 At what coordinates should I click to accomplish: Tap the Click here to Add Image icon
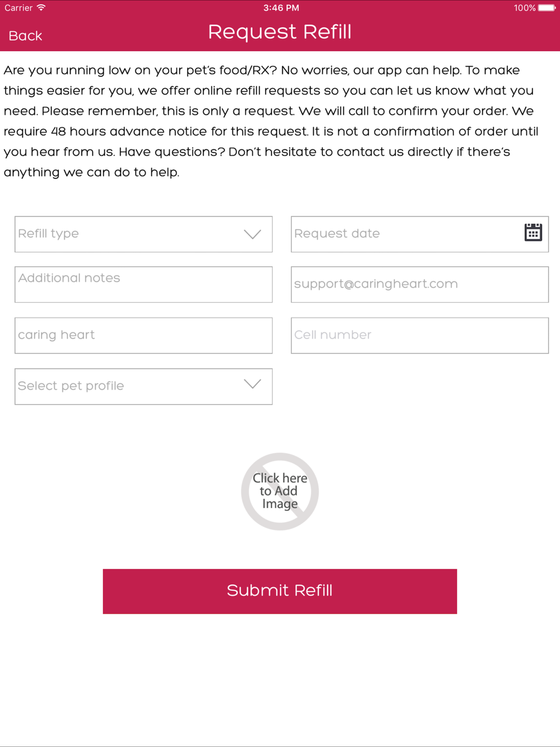click(280, 491)
